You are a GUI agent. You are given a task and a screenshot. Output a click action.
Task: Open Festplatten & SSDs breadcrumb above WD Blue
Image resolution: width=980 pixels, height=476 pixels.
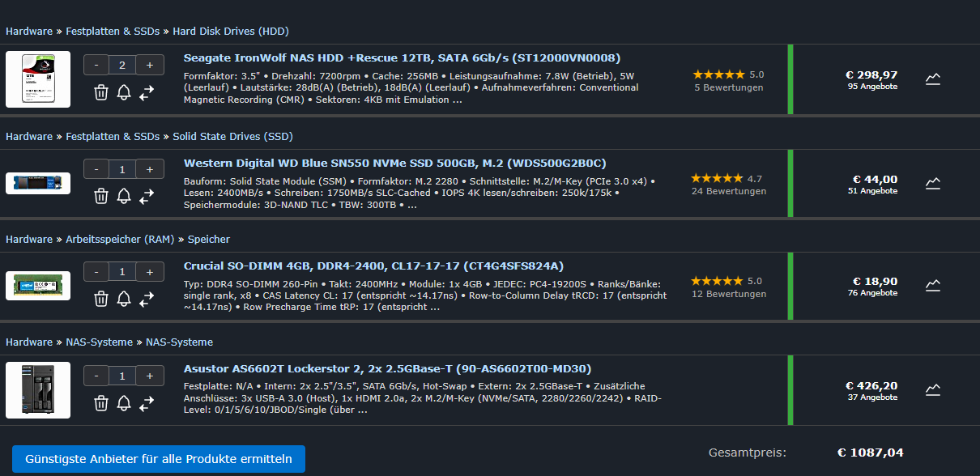113,136
